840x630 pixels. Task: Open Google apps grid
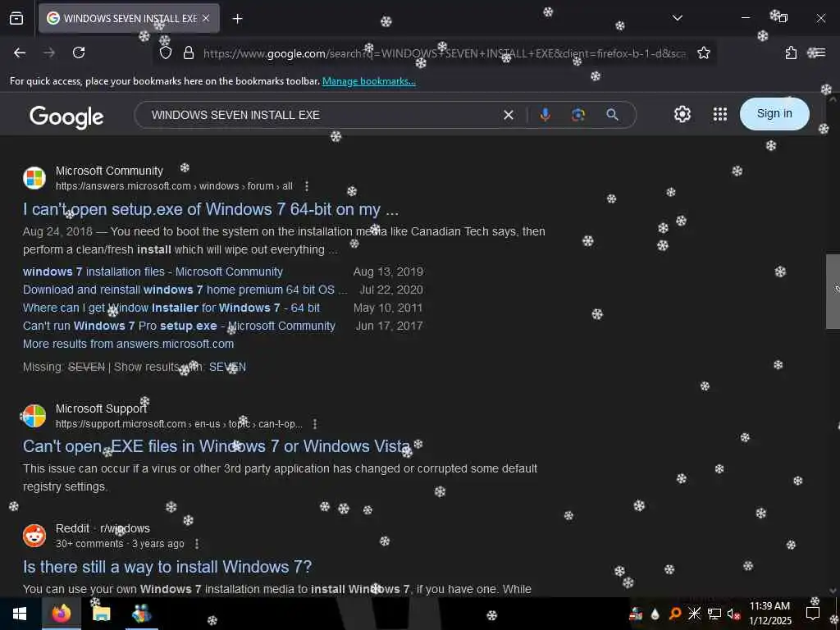pos(720,114)
